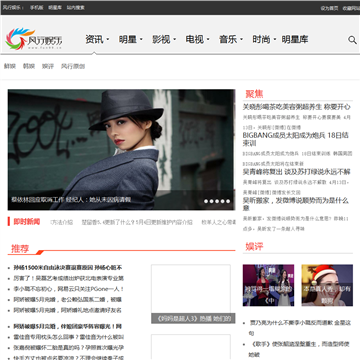Click the 风行原创 sub-navigation link
This screenshot has height=360, width=360.
click(x=73, y=66)
